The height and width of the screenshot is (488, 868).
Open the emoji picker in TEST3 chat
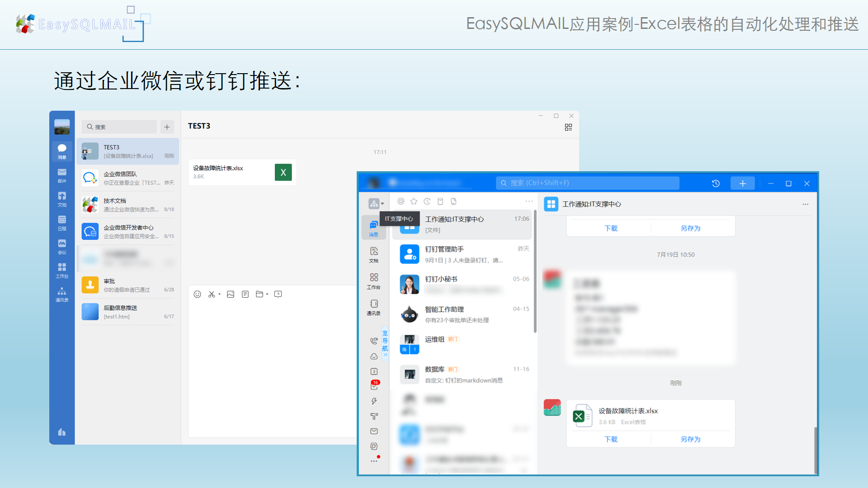[197, 294]
